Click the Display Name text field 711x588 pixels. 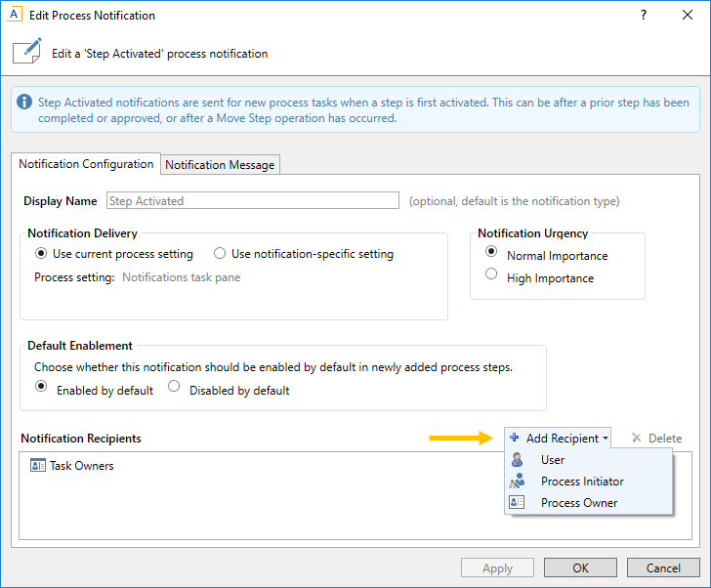[252, 201]
